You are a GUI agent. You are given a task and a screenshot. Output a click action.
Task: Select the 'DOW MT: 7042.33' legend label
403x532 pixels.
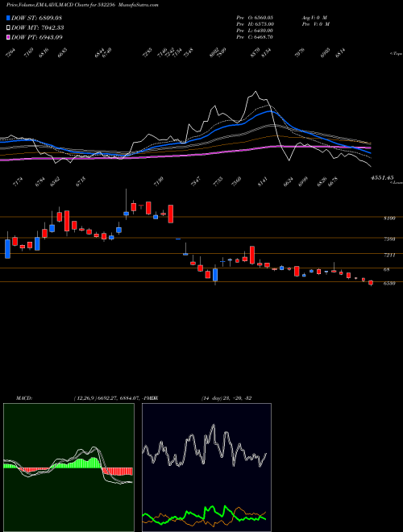point(38,27)
